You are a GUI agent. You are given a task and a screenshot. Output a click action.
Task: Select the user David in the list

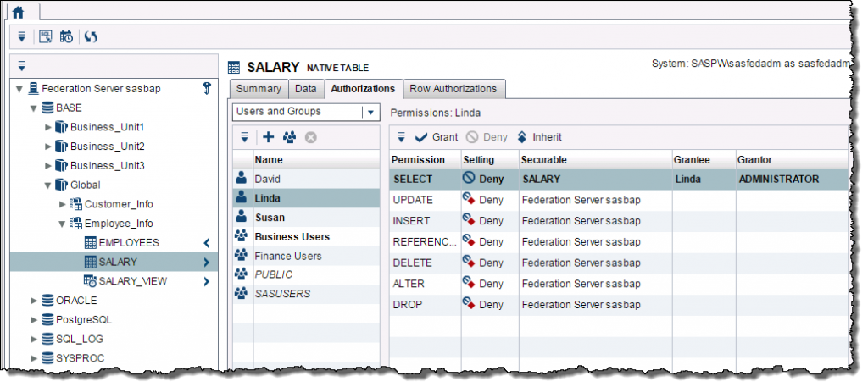268,180
